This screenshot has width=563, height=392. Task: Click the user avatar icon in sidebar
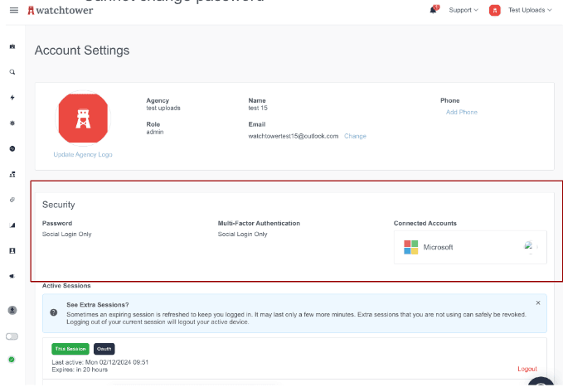(x=12, y=310)
